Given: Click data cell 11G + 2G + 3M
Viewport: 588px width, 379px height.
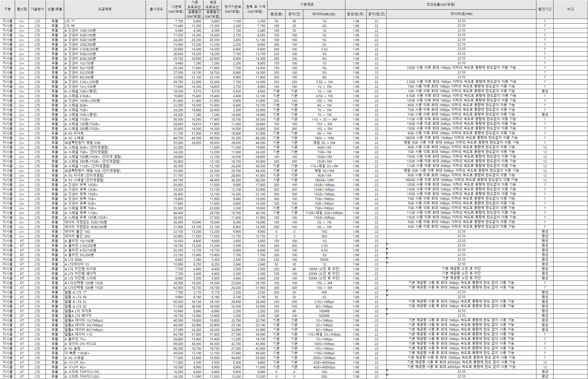Looking at the screenshot, I should point(324,119).
